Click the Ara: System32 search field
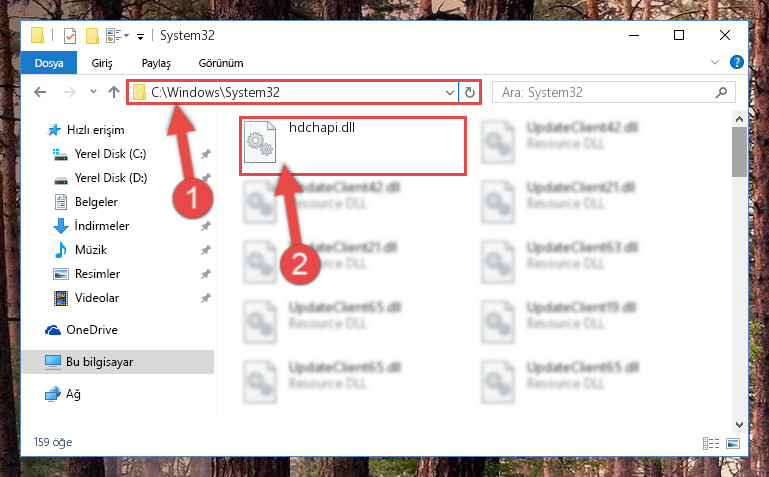769x477 pixels. point(606,92)
